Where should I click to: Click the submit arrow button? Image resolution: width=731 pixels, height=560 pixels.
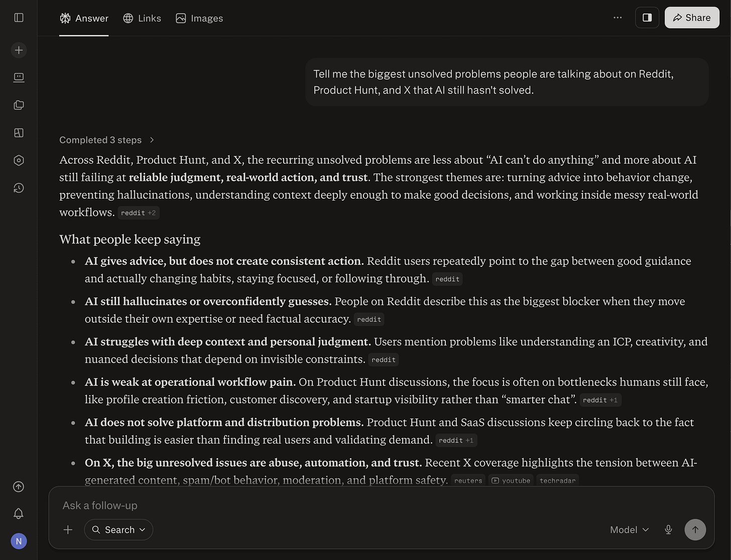tap(695, 529)
